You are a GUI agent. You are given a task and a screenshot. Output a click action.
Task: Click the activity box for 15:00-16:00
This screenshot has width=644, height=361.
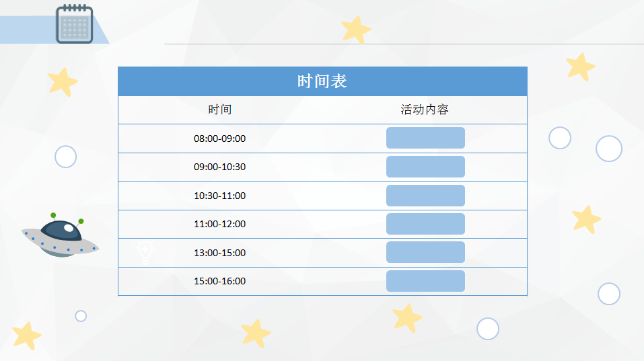pyautogui.click(x=425, y=281)
